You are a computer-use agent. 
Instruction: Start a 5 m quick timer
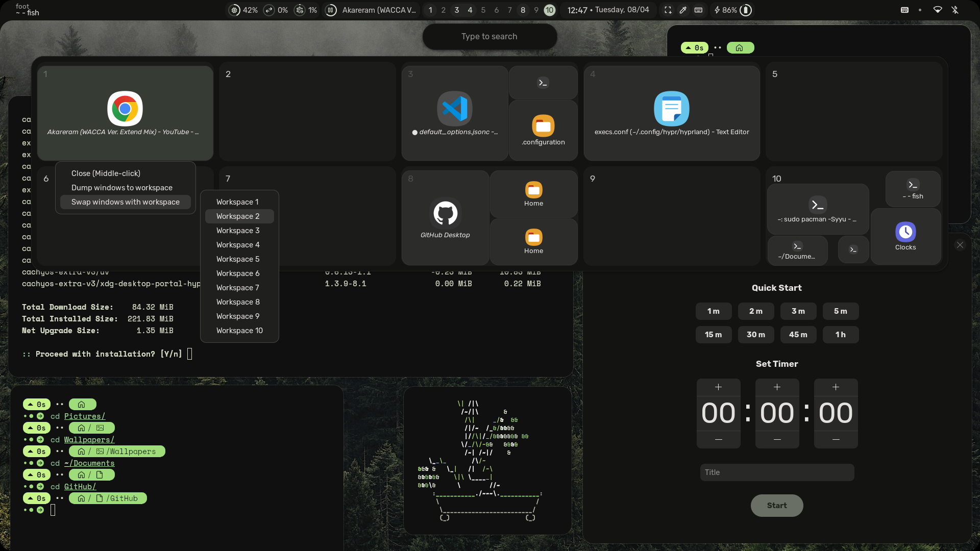pyautogui.click(x=841, y=311)
